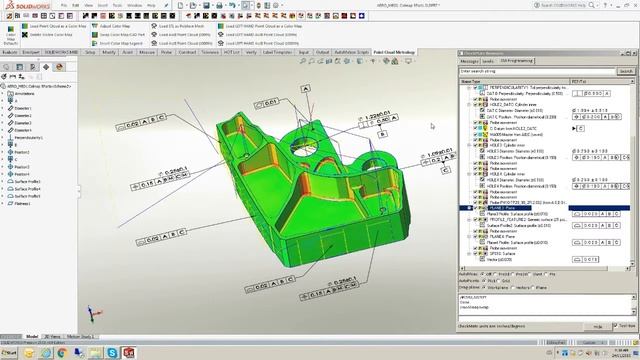Screen dimensions: 640x360
Task: Click the Windows Start button
Action: (x=9, y=353)
